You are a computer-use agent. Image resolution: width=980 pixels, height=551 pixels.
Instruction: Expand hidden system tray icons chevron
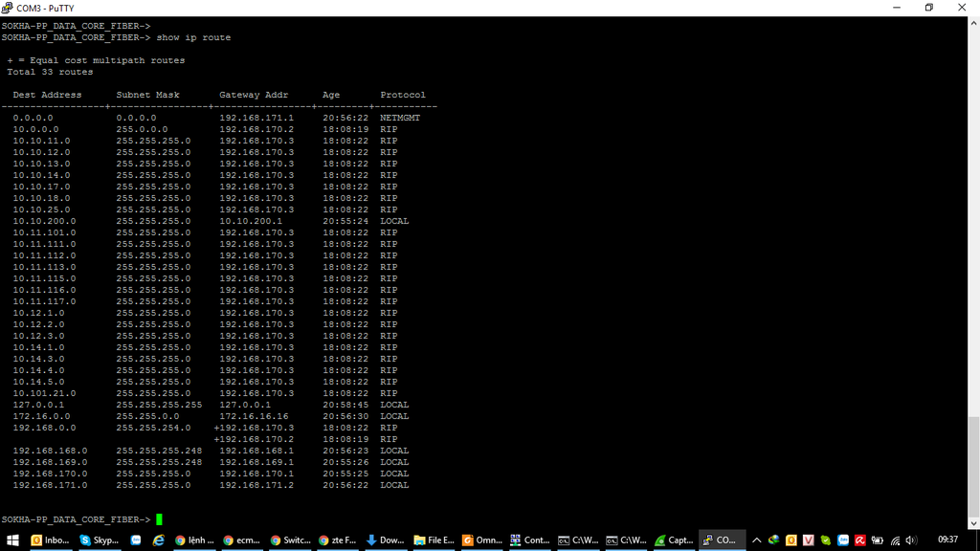[x=756, y=540]
